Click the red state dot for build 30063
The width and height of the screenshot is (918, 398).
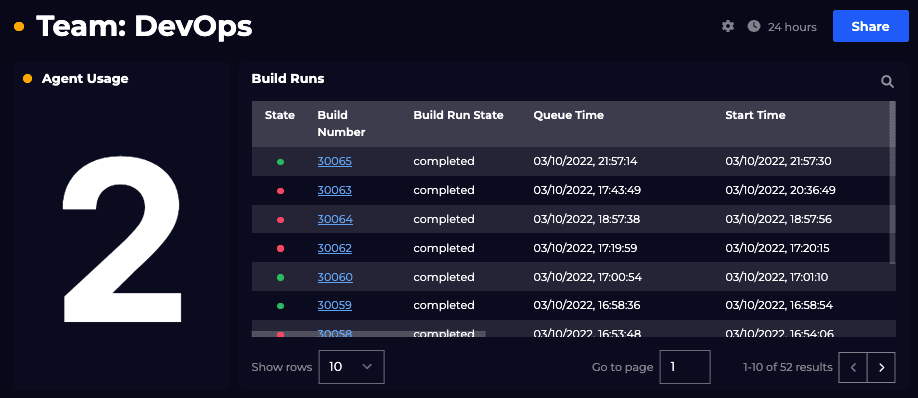click(280, 191)
